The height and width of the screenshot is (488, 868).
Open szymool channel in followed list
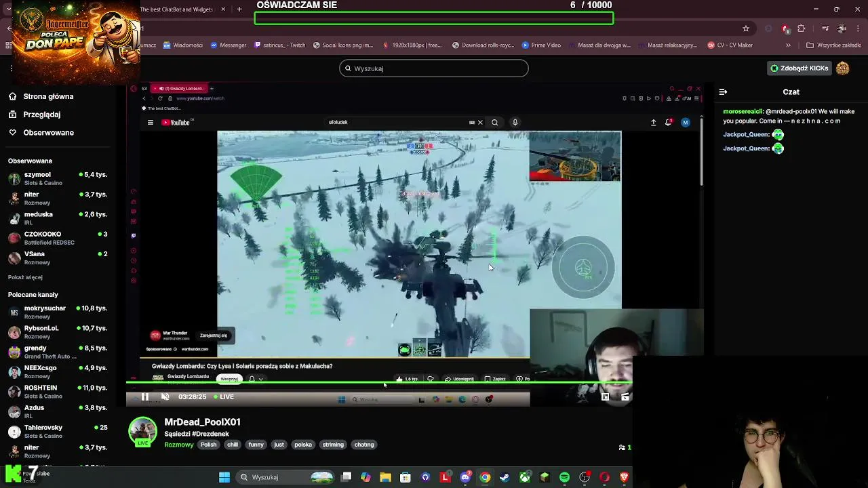[x=58, y=178]
